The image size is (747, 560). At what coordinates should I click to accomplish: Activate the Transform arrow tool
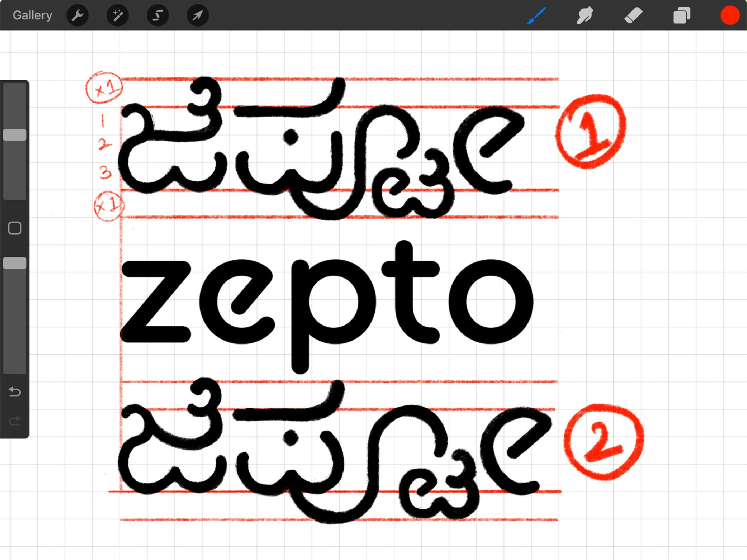198,16
